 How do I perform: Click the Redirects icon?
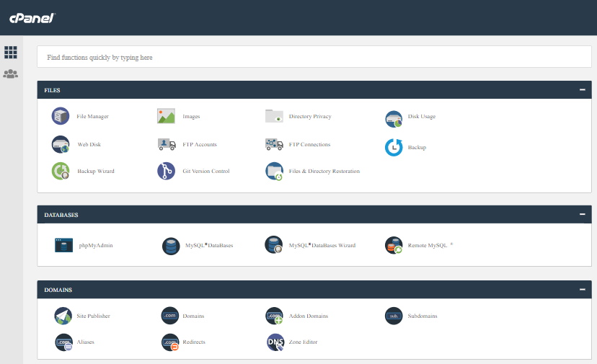coord(170,342)
